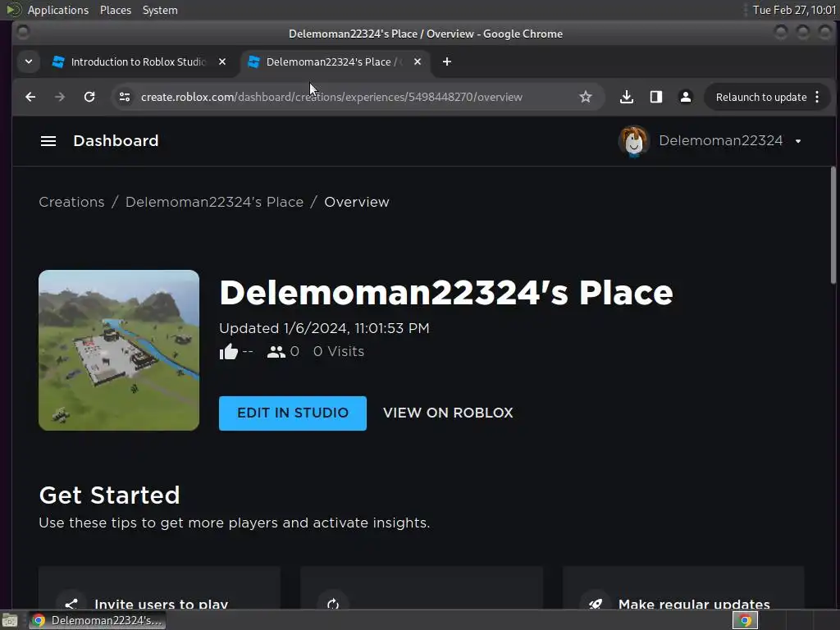Expand the Delemoman22324 account dropdown

tap(798, 141)
